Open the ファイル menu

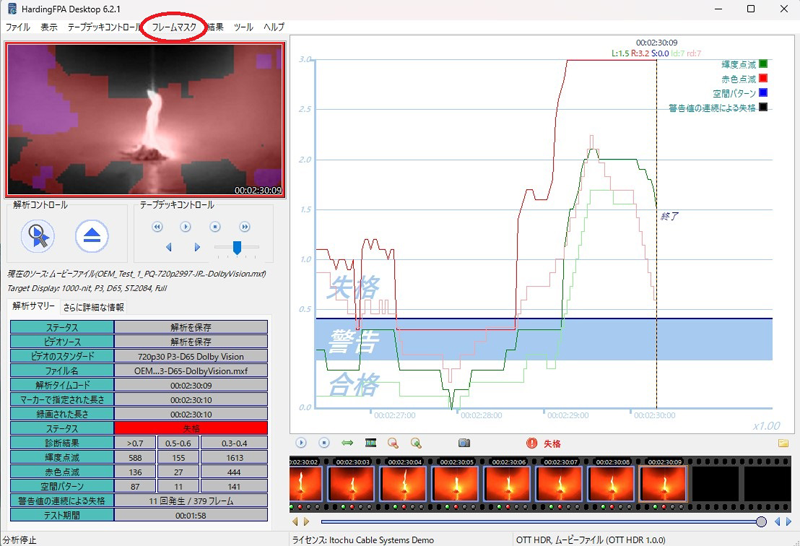(18, 27)
